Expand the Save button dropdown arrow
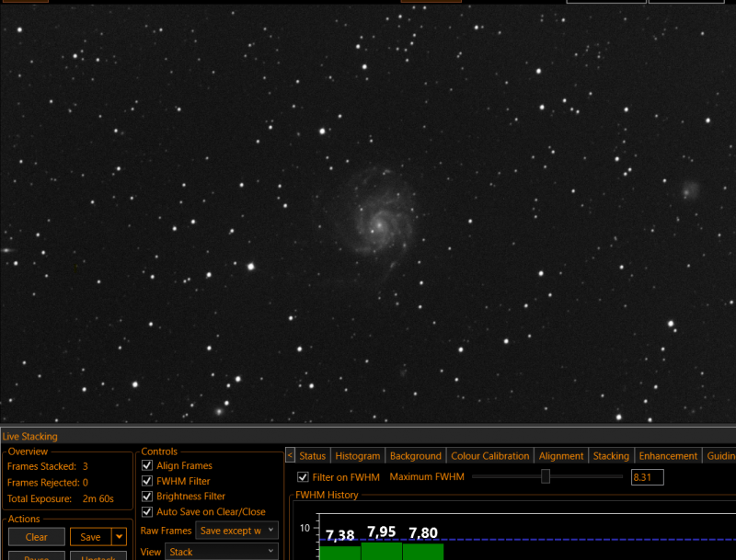 [120, 536]
